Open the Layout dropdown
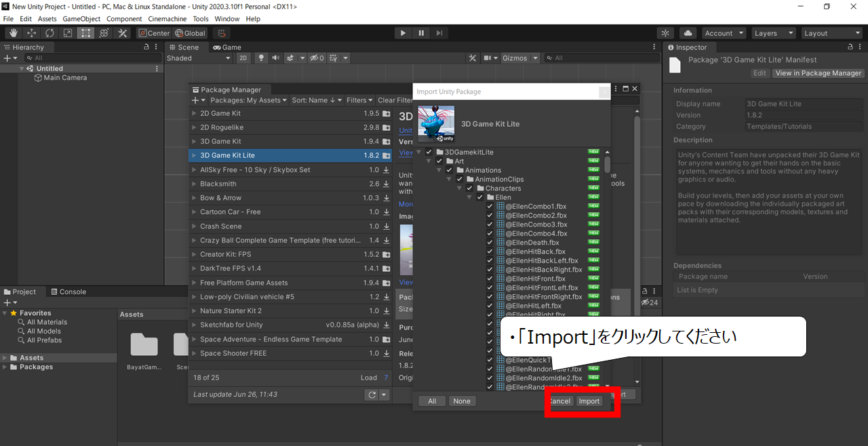The height and width of the screenshot is (446, 868). [831, 33]
